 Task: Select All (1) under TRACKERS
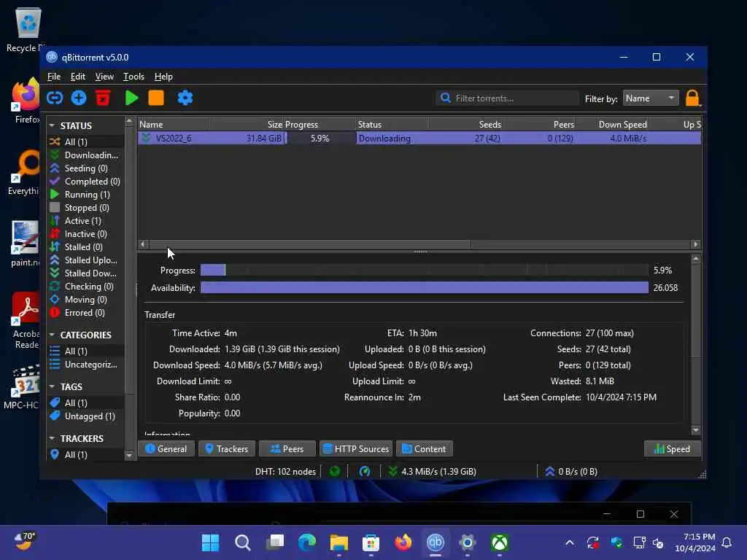tap(86, 455)
